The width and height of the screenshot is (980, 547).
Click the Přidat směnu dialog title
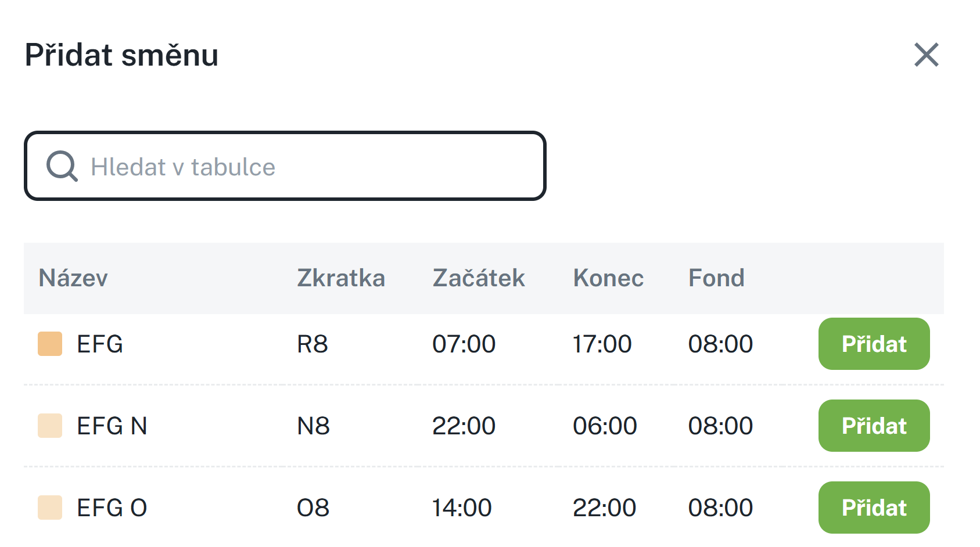click(121, 56)
